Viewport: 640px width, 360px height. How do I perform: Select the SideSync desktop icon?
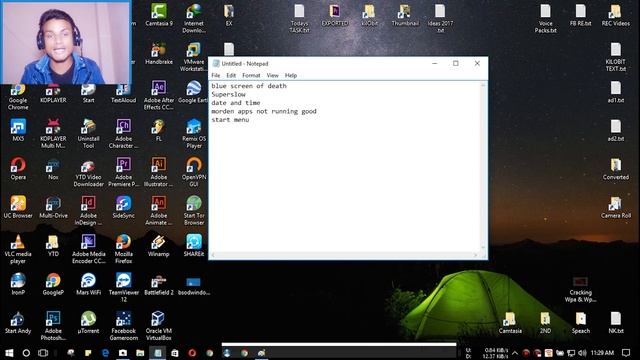(x=124, y=207)
